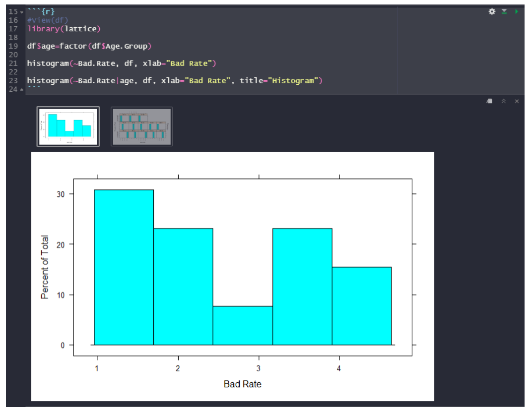Click the shortest histogram bar, left of Bad Rate 3

pyautogui.click(x=243, y=326)
